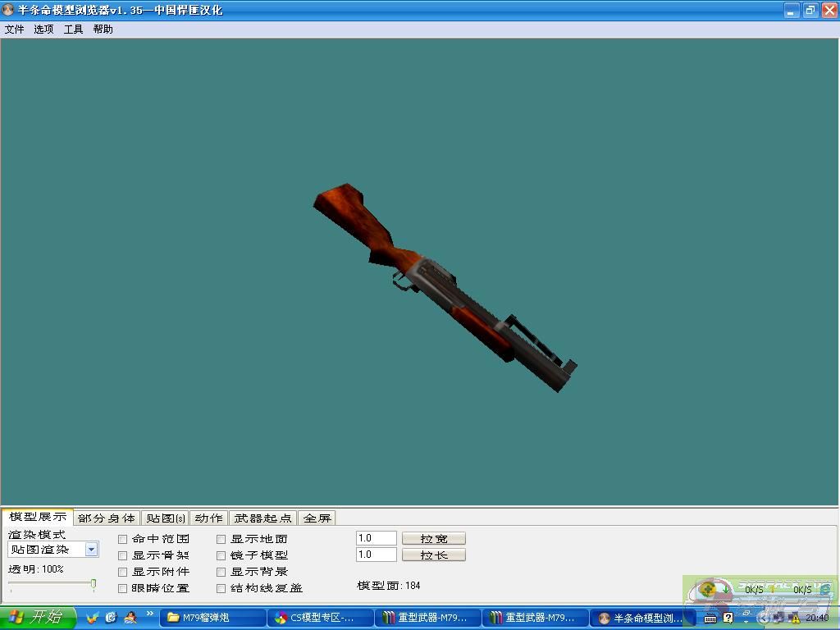Click the download speed indicator showing 0K/S
The width and height of the screenshot is (840, 630).
(x=753, y=589)
